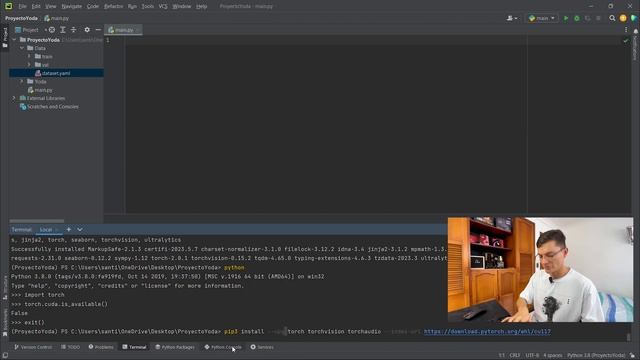
Task: Collapse the Data folder arrow
Action: click(22, 48)
